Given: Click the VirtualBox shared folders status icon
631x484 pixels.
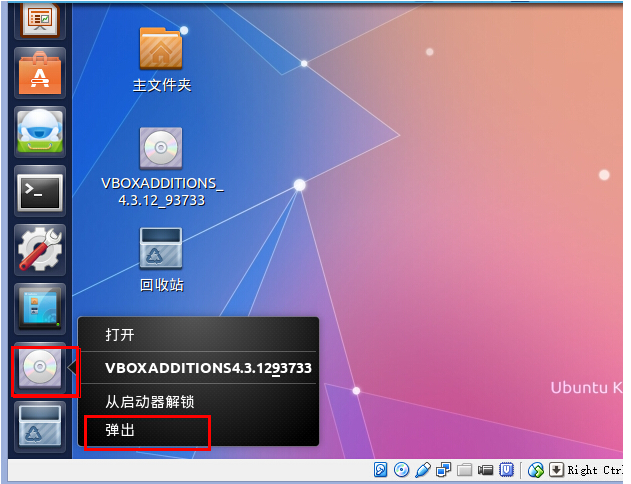Looking at the screenshot, I should [464, 470].
